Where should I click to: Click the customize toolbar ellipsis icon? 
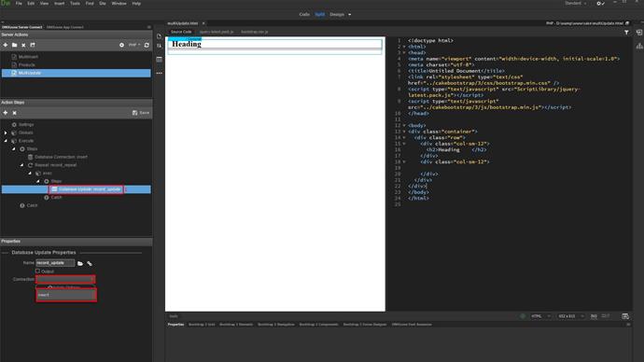pos(159,73)
